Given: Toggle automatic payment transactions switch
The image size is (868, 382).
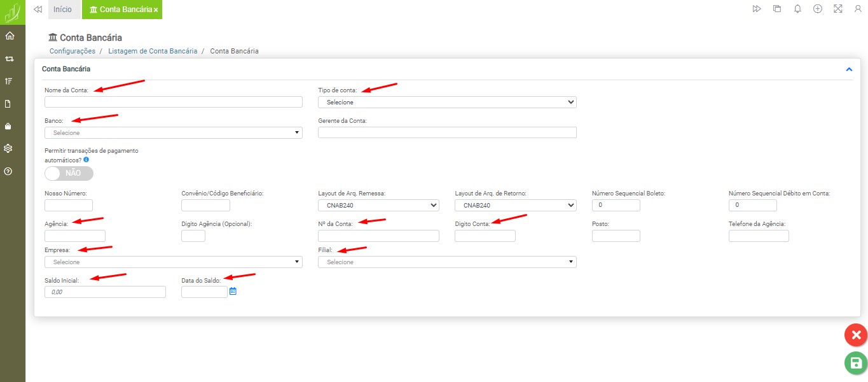Looking at the screenshot, I should click(x=69, y=173).
